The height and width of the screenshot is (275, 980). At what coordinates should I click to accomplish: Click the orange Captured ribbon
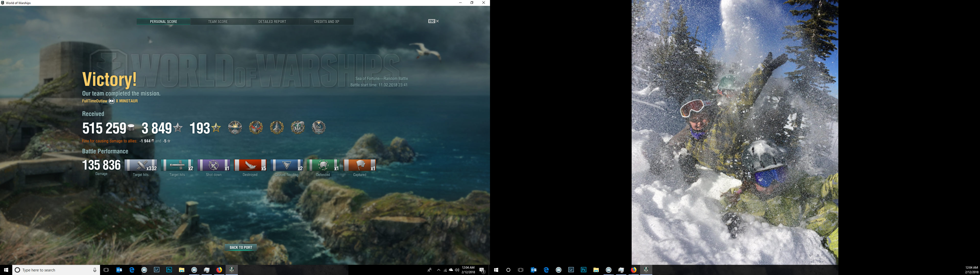(360, 165)
